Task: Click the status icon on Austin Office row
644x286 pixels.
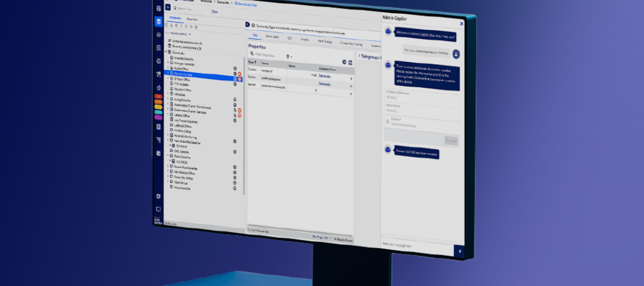Action: pos(235,69)
